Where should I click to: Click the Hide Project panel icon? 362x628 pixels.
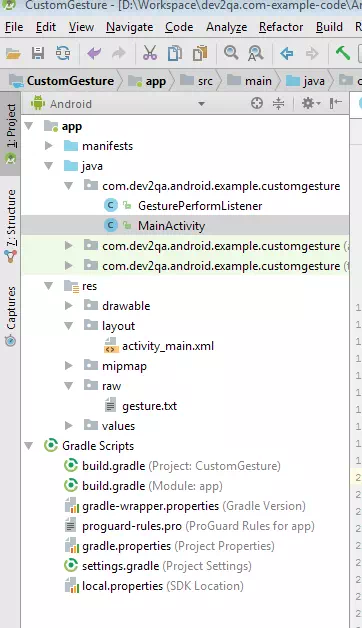[336, 104]
